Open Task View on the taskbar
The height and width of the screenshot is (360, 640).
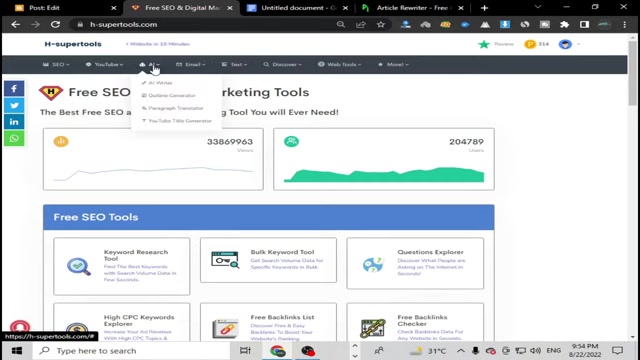[245, 351]
